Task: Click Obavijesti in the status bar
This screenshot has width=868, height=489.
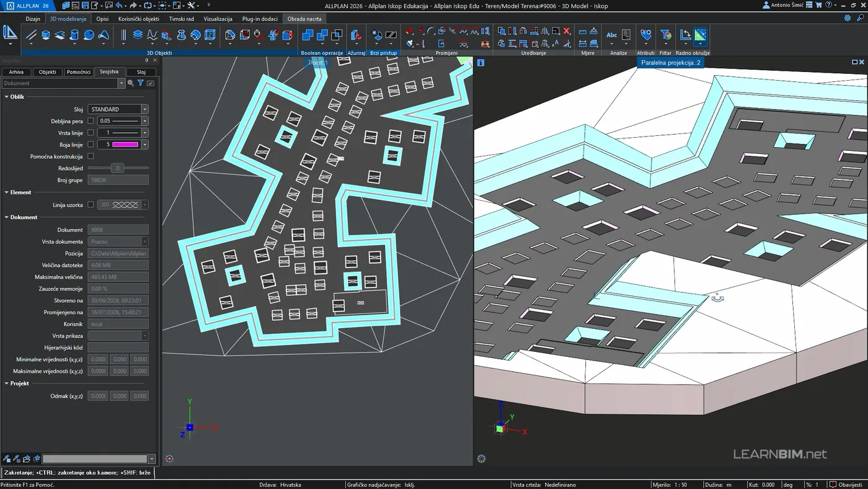Action: (x=846, y=485)
